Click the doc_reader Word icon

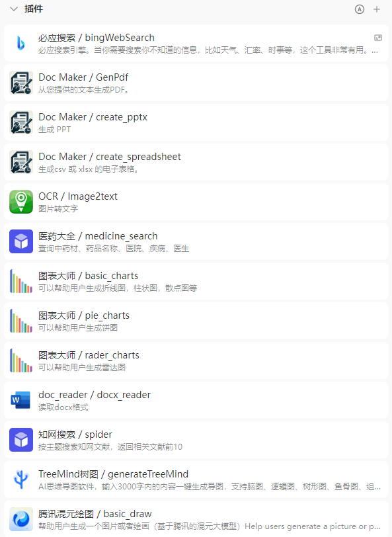point(21,400)
